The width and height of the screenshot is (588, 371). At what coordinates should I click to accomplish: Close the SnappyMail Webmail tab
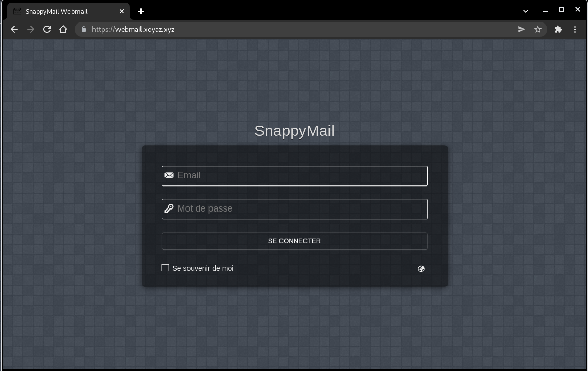pos(122,11)
